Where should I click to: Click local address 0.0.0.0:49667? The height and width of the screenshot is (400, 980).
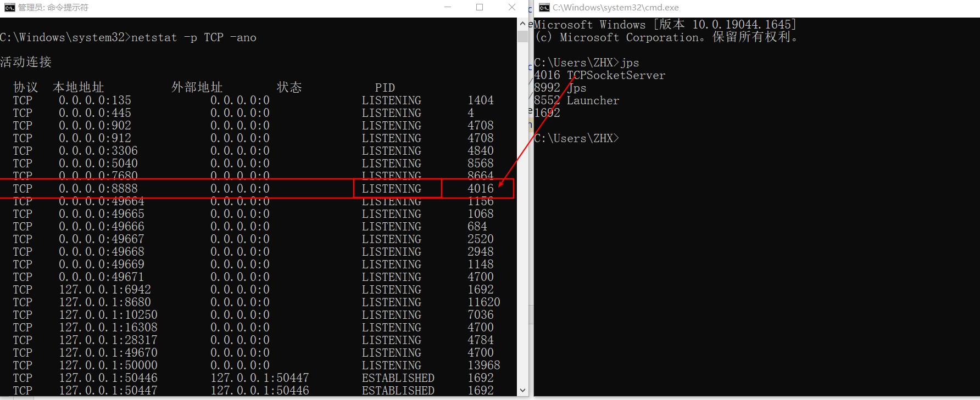tap(102, 239)
